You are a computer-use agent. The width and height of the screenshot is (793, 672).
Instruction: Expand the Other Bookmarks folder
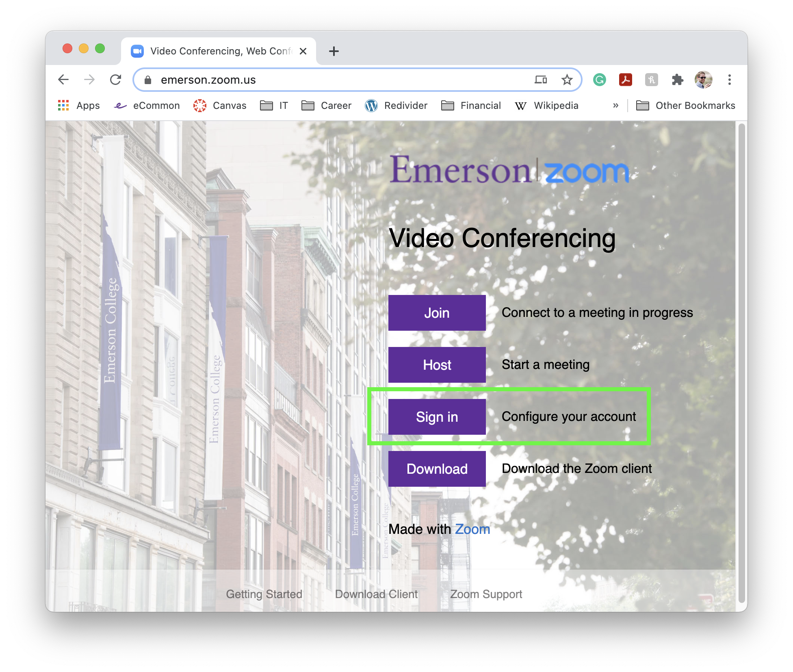click(685, 106)
